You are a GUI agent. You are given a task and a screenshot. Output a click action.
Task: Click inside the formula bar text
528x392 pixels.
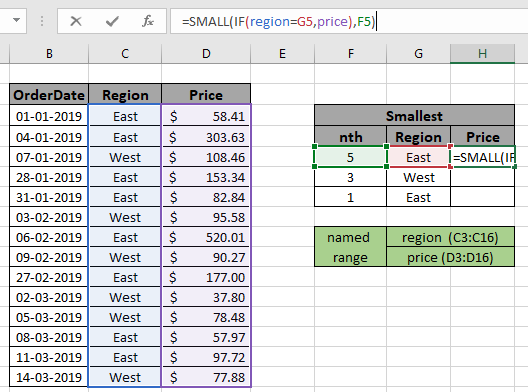tap(349, 22)
